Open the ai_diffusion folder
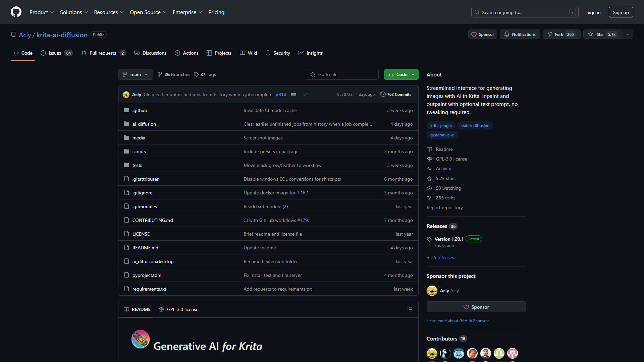Screen dimensions: 644x362 pyautogui.click(x=144, y=124)
